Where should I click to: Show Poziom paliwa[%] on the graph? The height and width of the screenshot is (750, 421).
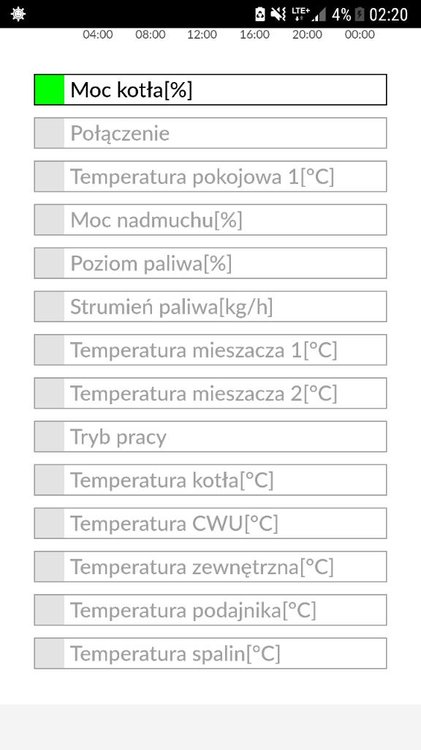click(x=210, y=263)
